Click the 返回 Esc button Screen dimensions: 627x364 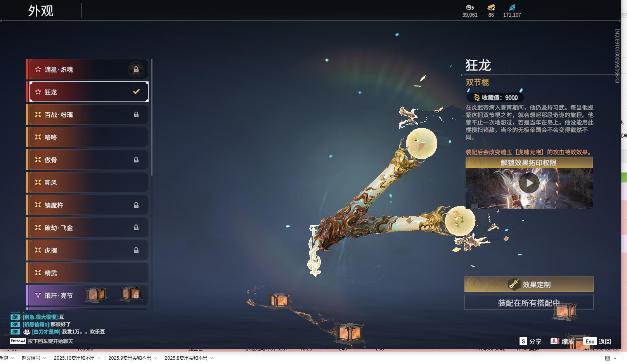pos(598,342)
